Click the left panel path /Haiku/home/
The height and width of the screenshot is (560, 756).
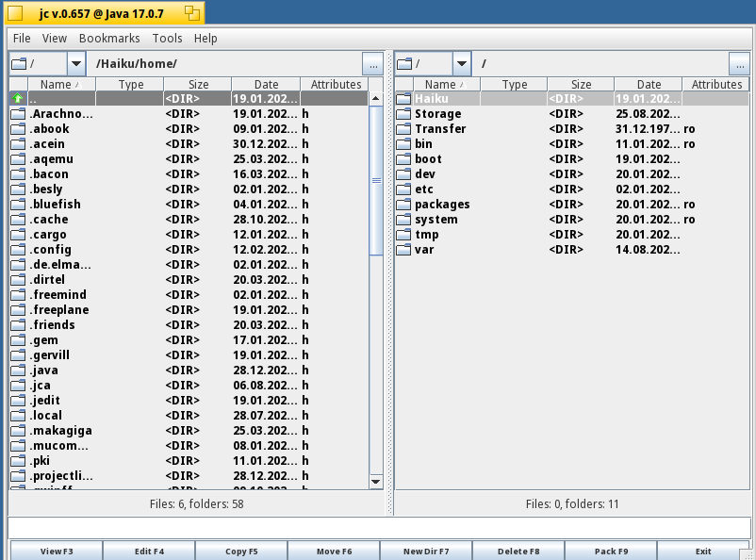[x=137, y=64]
